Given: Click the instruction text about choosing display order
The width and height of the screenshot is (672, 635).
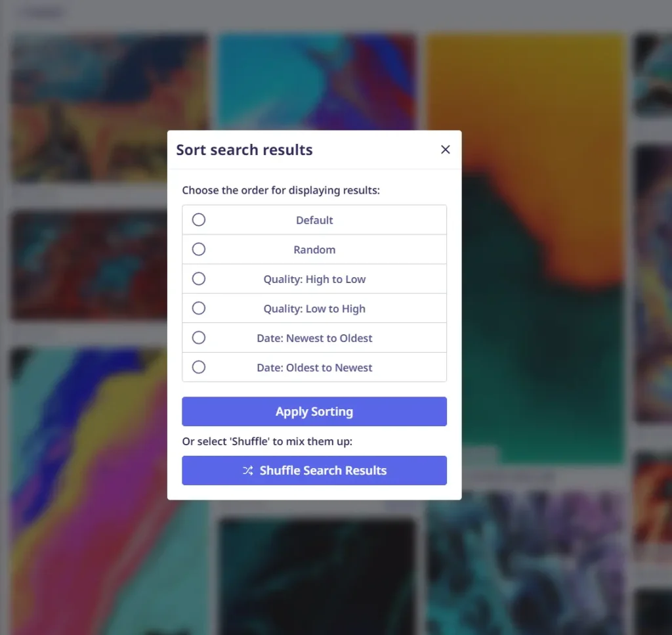Looking at the screenshot, I should click(x=281, y=190).
